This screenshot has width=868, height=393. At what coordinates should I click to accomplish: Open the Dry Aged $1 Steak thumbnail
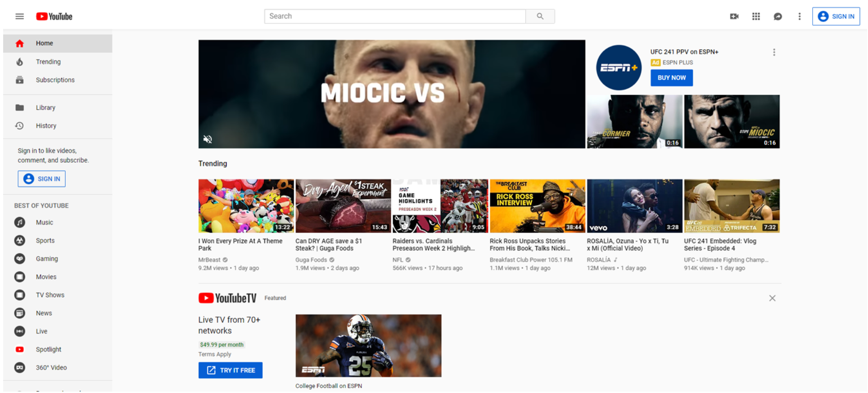343,206
